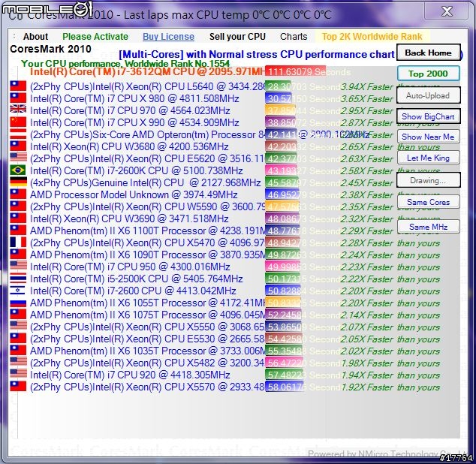Image resolution: width=476 pixels, height=464 pixels.
Task: Click the Auto-Upload button
Action: pyautogui.click(x=429, y=95)
